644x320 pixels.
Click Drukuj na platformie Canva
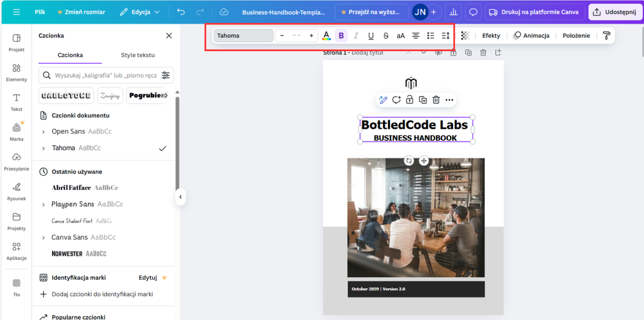(x=535, y=12)
